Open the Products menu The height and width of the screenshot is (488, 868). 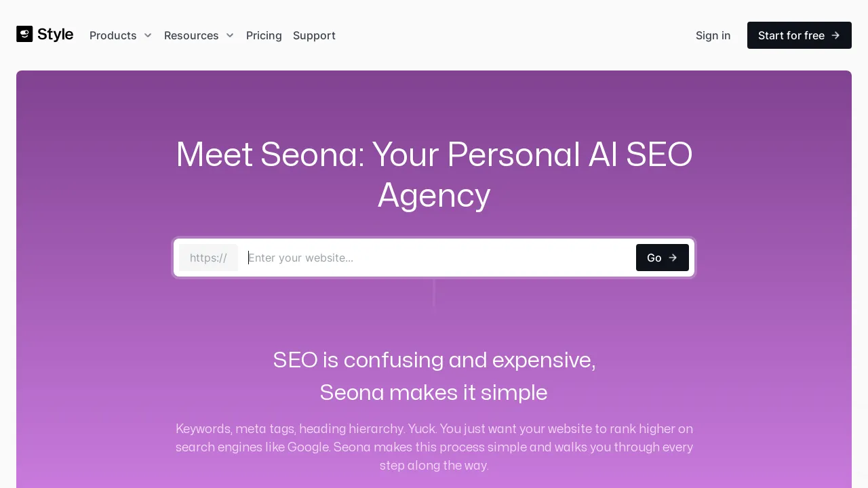coord(113,35)
